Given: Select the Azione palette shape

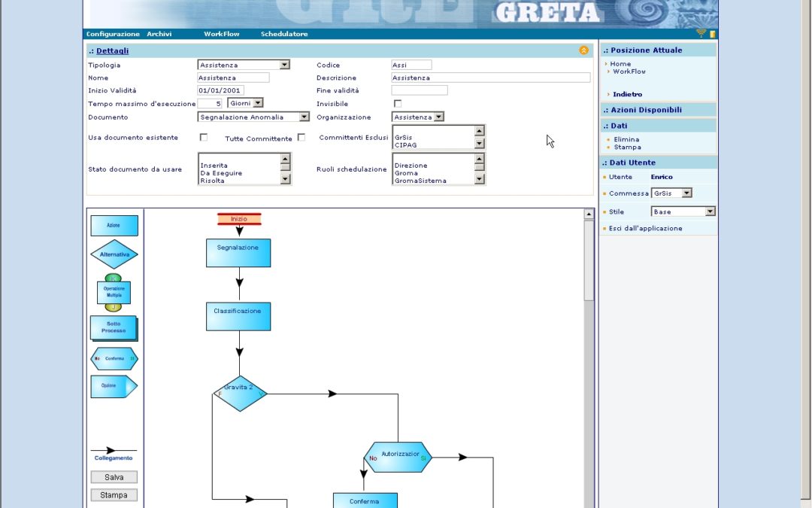Looking at the screenshot, I should click(x=114, y=226).
